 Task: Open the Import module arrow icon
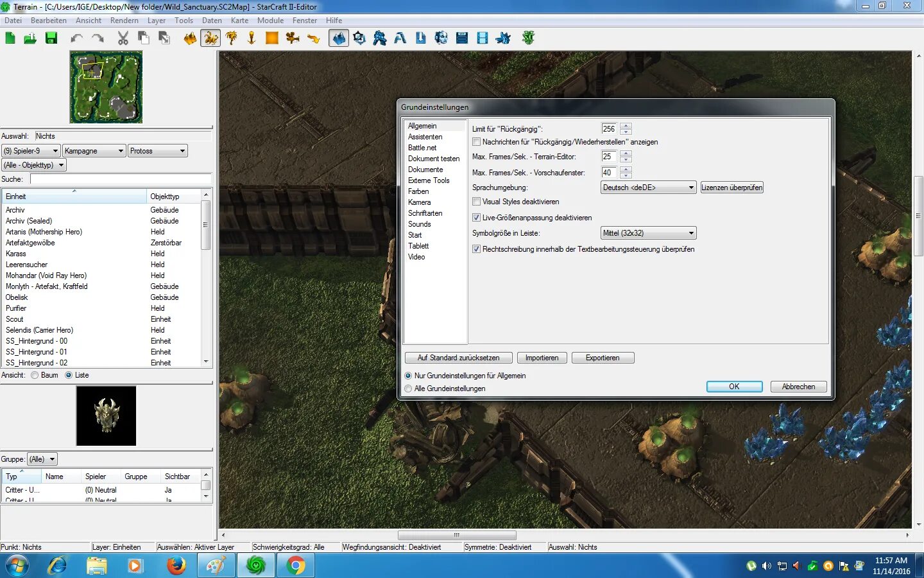coord(421,39)
